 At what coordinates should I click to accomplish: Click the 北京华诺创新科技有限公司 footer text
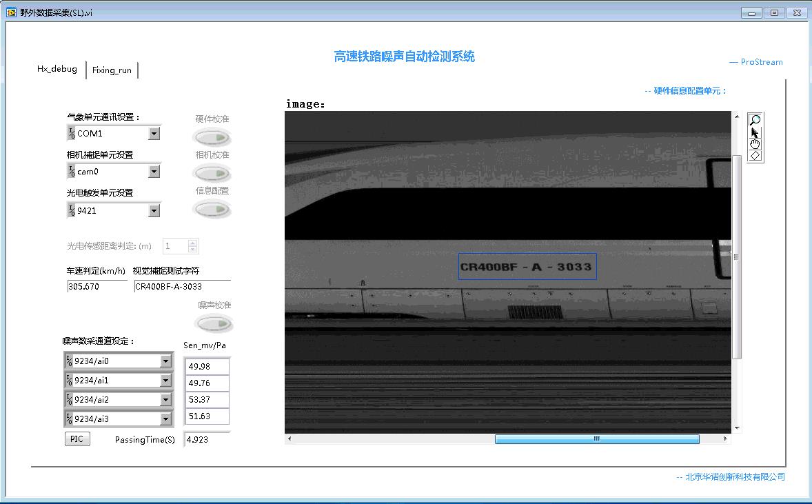pyautogui.click(x=731, y=476)
